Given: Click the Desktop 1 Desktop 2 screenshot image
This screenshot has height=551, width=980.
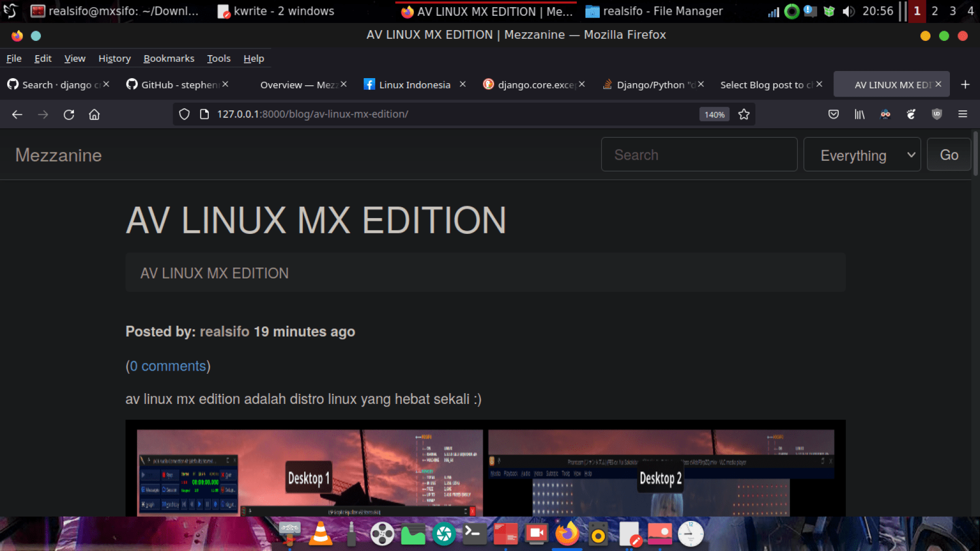Looking at the screenshot, I should point(485,468).
